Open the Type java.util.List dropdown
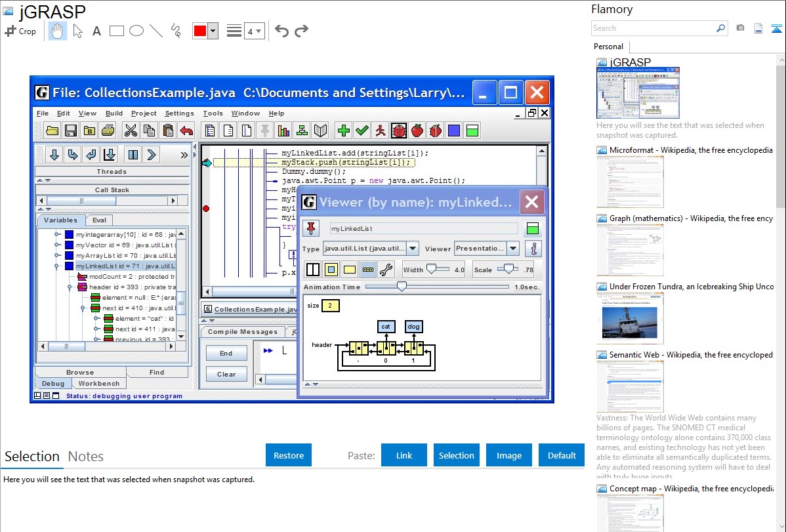 point(413,248)
